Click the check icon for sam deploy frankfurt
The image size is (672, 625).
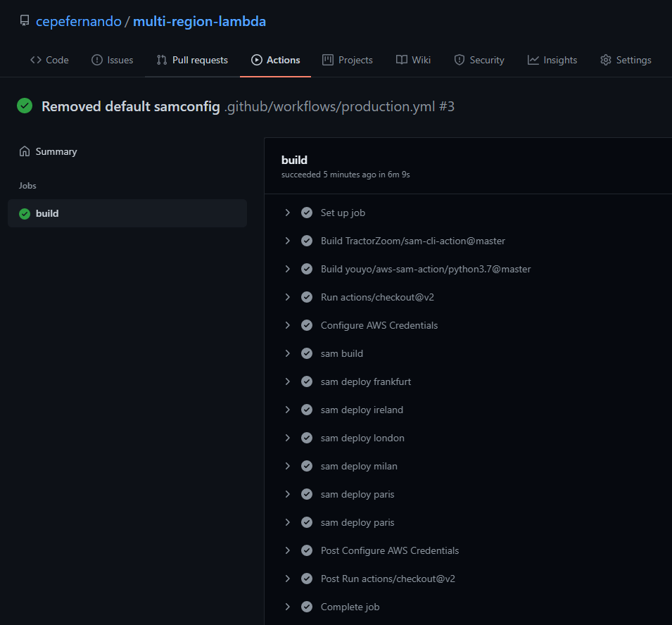coord(307,381)
